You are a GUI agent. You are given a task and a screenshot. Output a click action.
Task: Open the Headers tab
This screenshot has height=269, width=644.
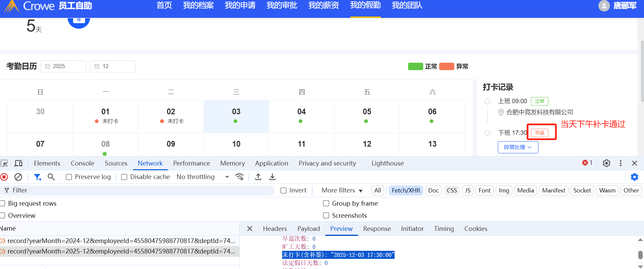click(x=275, y=229)
